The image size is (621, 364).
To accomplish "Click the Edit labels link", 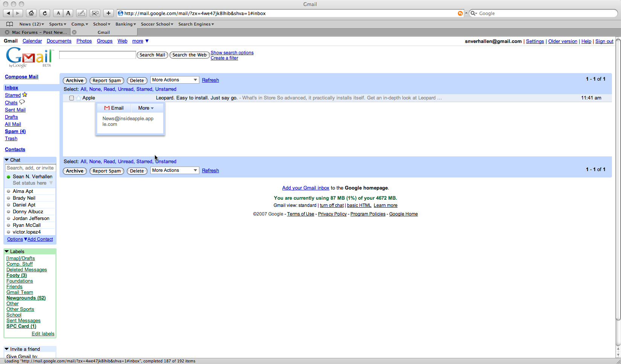I will coord(43,334).
